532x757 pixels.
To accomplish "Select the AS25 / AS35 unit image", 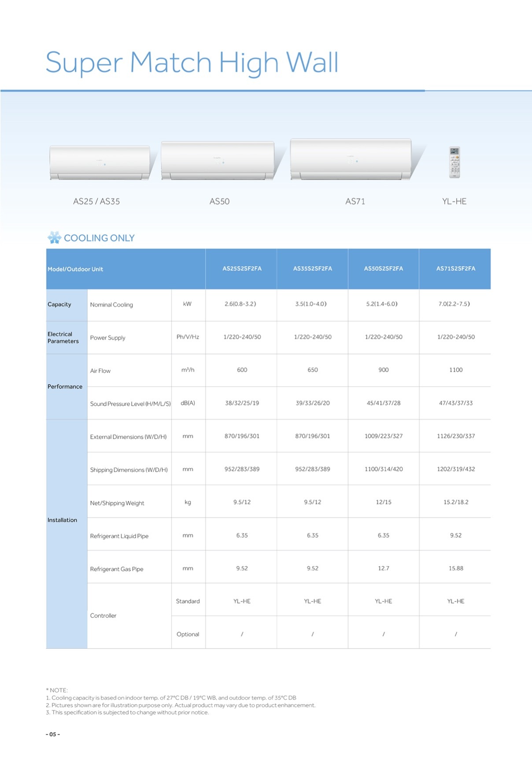I will pos(100,163).
